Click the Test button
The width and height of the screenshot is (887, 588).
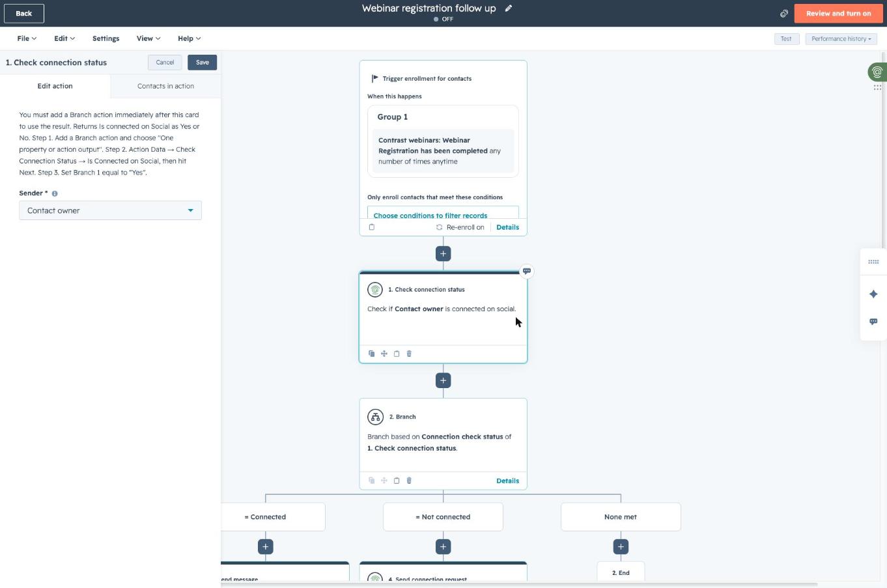click(786, 39)
